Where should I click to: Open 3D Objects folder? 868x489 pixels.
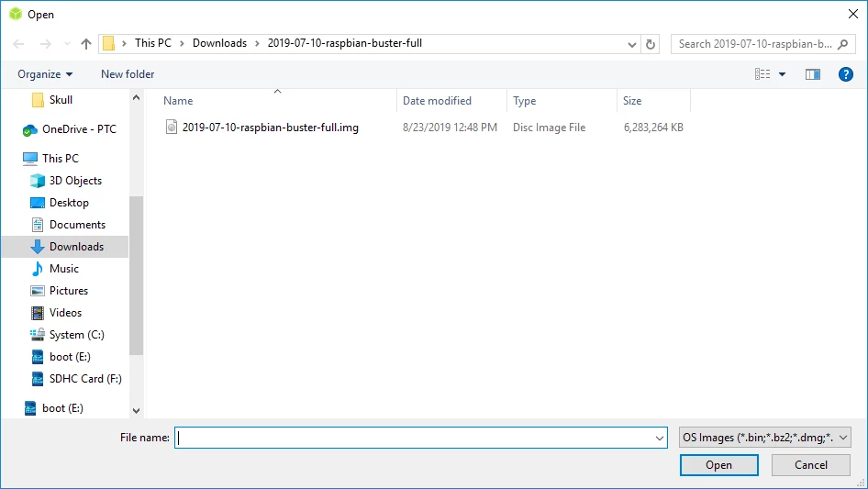point(75,181)
